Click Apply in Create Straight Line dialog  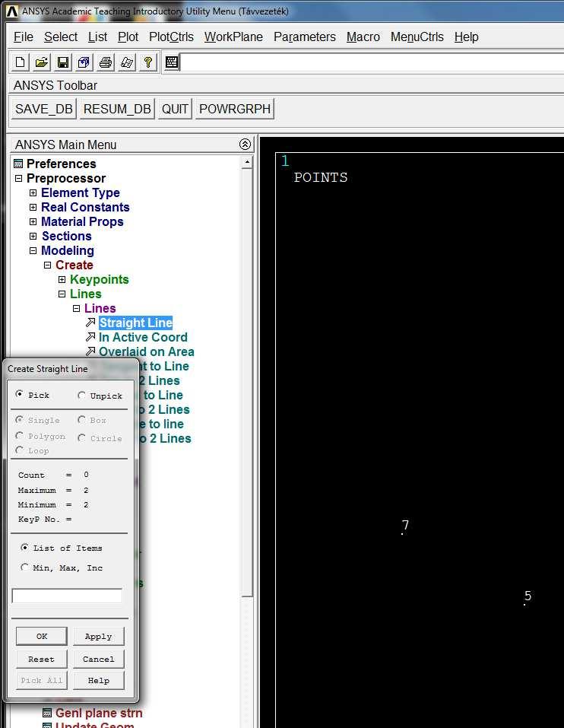98,636
